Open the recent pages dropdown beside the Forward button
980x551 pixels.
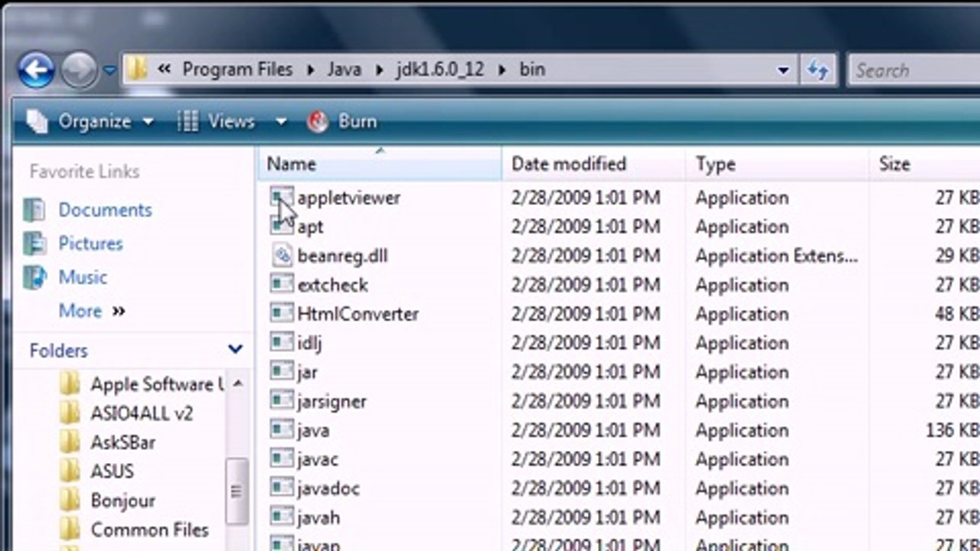[x=109, y=70]
